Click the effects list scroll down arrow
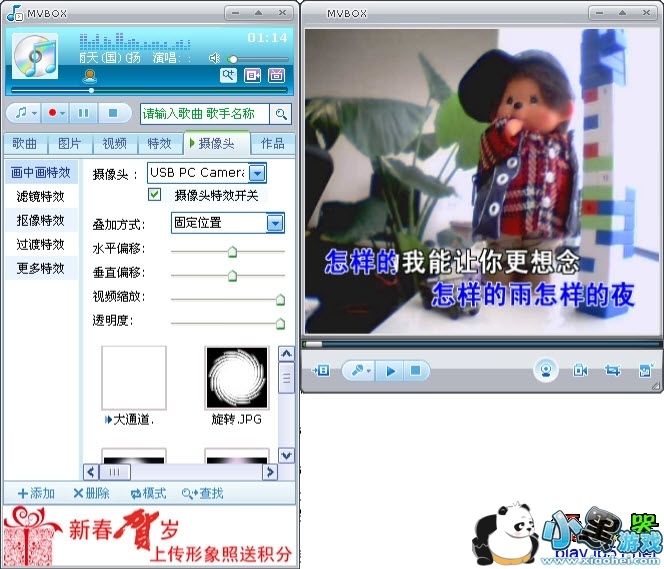The image size is (664, 569). 286,456
